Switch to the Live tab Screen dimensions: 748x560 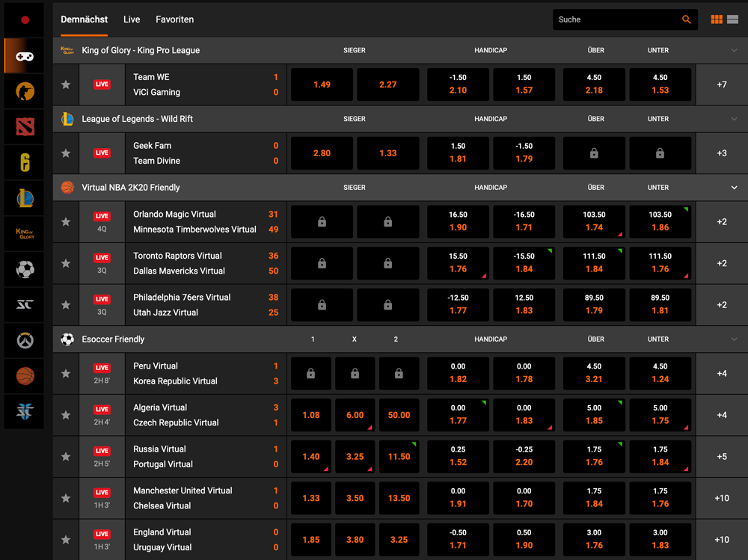click(x=132, y=19)
